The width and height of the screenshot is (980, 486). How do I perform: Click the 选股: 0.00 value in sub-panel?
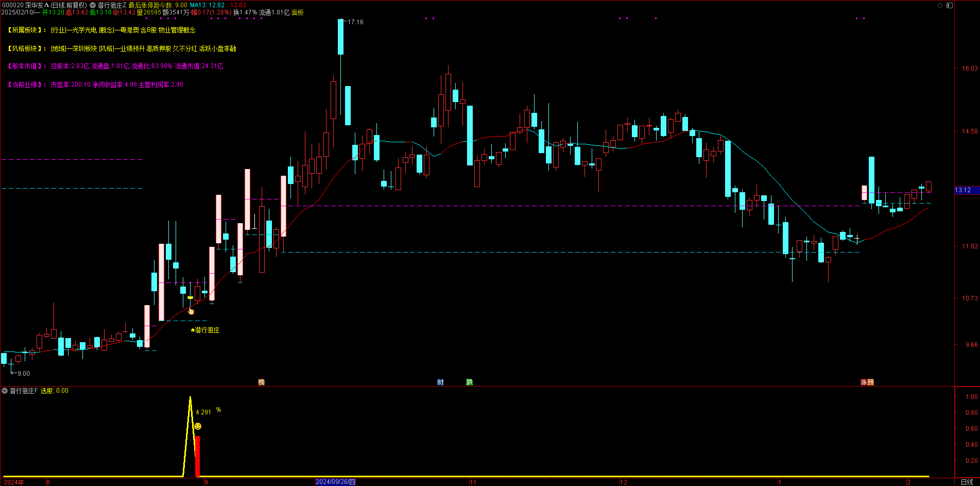pyautogui.click(x=55, y=391)
